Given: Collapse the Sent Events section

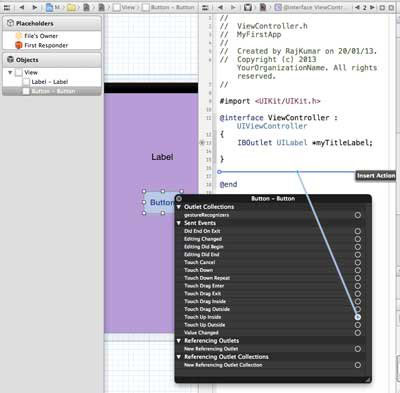Looking at the screenshot, I should coord(179,223).
